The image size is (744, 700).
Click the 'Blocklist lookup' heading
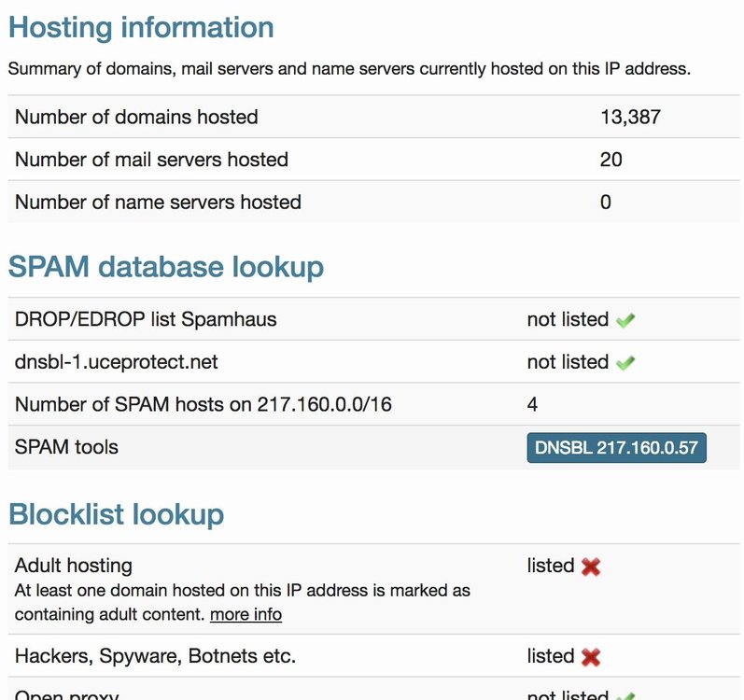(117, 513)
